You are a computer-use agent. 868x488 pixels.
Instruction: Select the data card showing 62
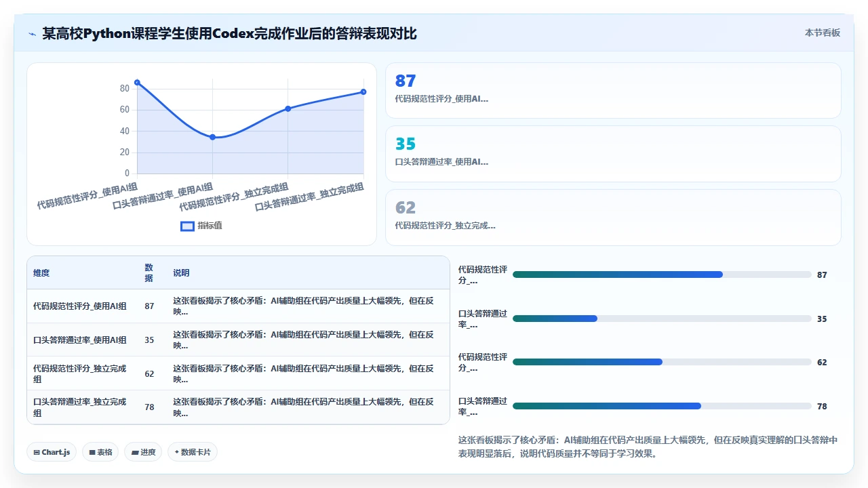[x=613, y=217]
